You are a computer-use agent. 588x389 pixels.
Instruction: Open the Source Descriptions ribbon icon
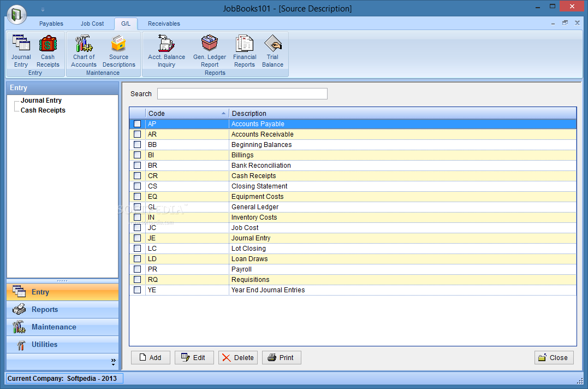click(119, 51)
